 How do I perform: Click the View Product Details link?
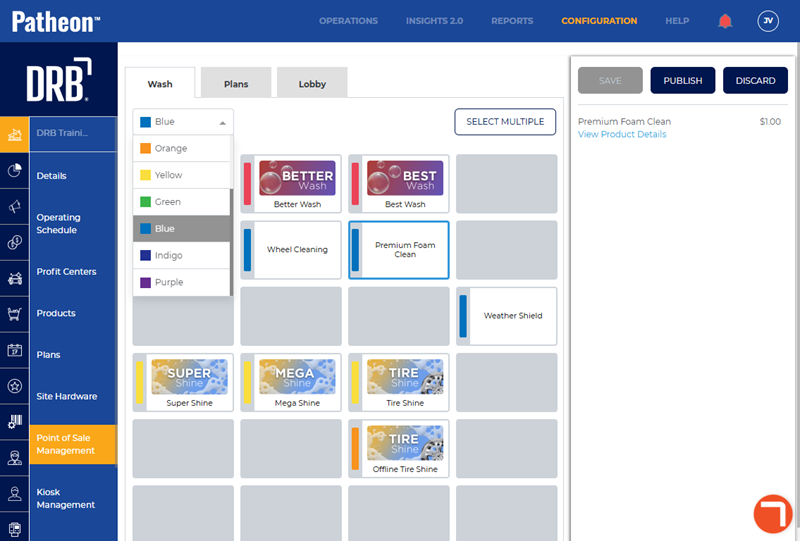pos(621,134)
